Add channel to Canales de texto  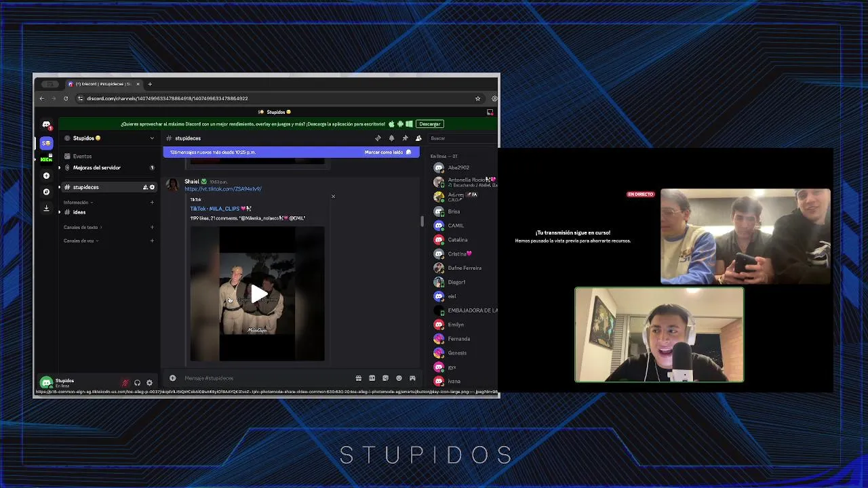coord(152,227)
